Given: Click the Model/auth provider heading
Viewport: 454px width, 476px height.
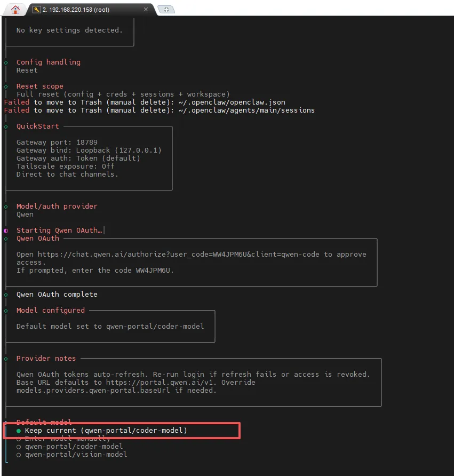Looking at the screenshot, I should 57,207.
